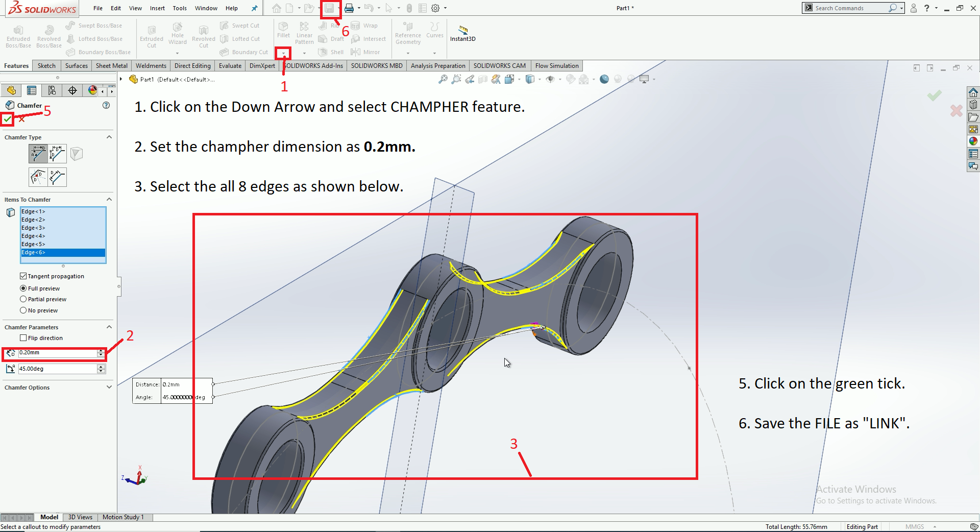The width and height of the screenshot is (980, 532).
Task: Select the Angle Distance chamfer type
Action: [x=38, y=154]
